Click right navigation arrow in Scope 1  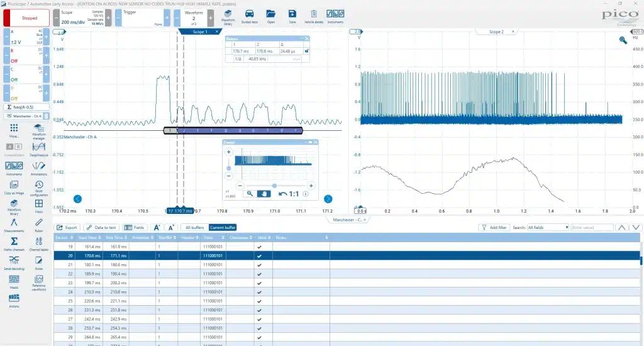pyautogui.click(x=328, y=199)
